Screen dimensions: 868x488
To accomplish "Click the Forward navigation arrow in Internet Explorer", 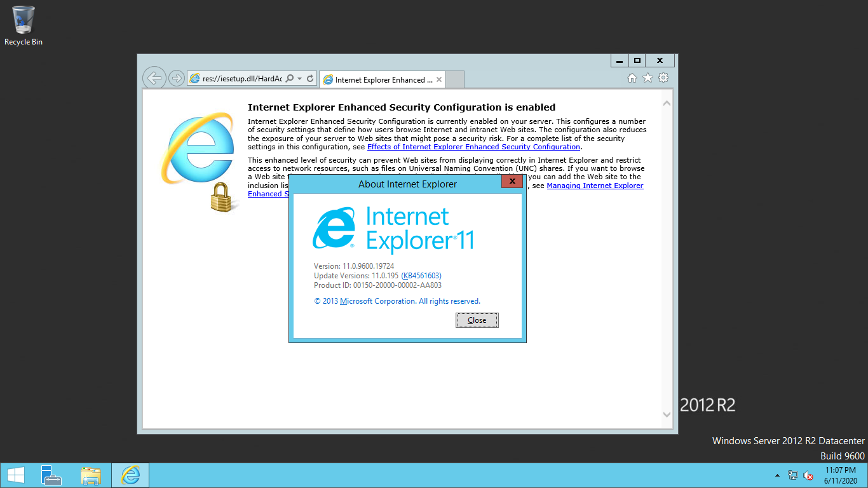I will point(176,78).
